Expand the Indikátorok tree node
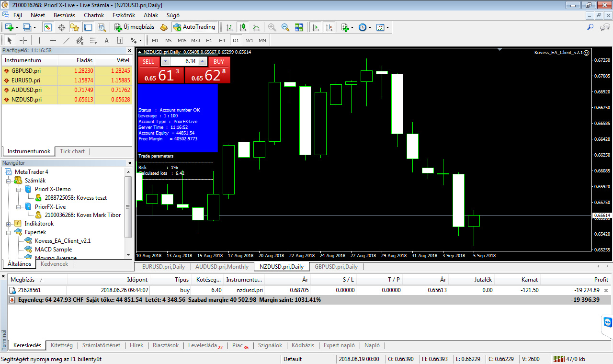Viewport: 613px width, 364px height. coord(9,224)
